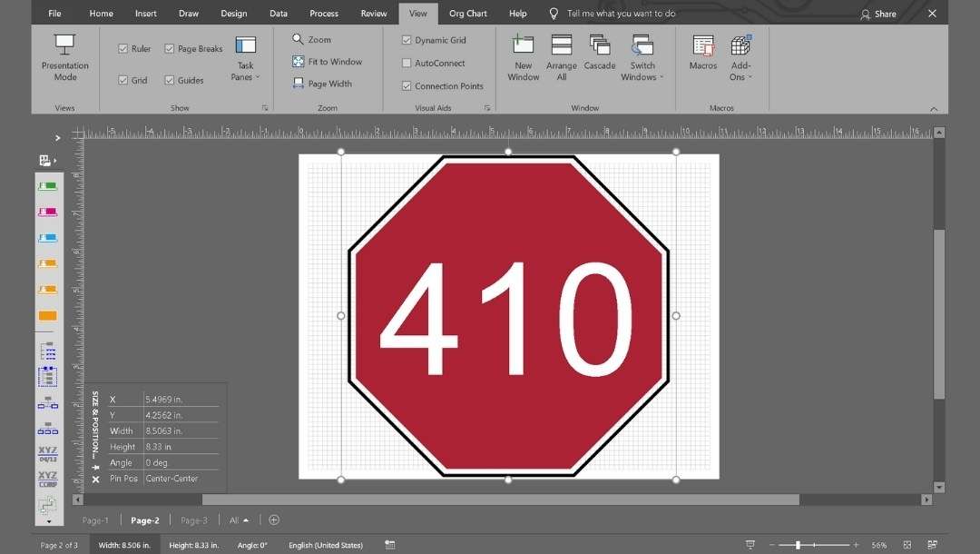
Task: Click the XYZ COMP shape icon
Action: pyautogui.click(x=48, y=478)
